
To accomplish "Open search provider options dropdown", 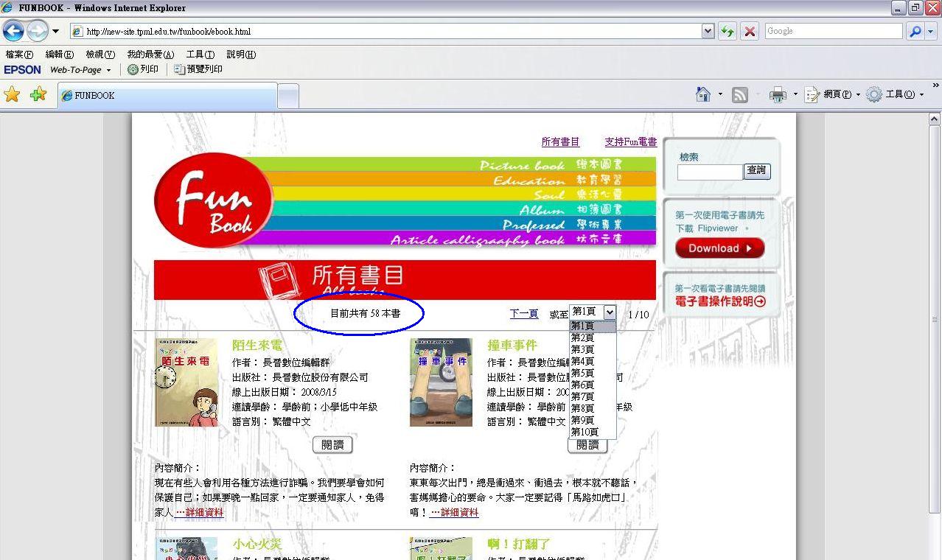I will (x=931, y=32).
